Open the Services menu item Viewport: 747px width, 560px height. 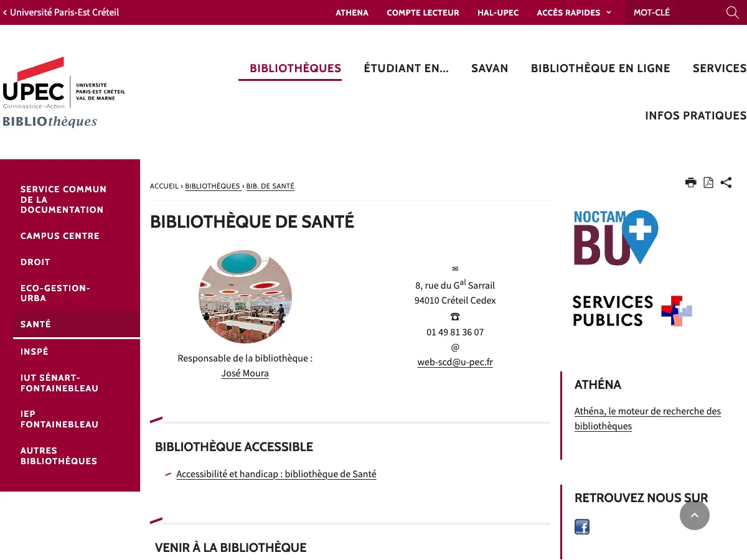click(x=720, y=68)
